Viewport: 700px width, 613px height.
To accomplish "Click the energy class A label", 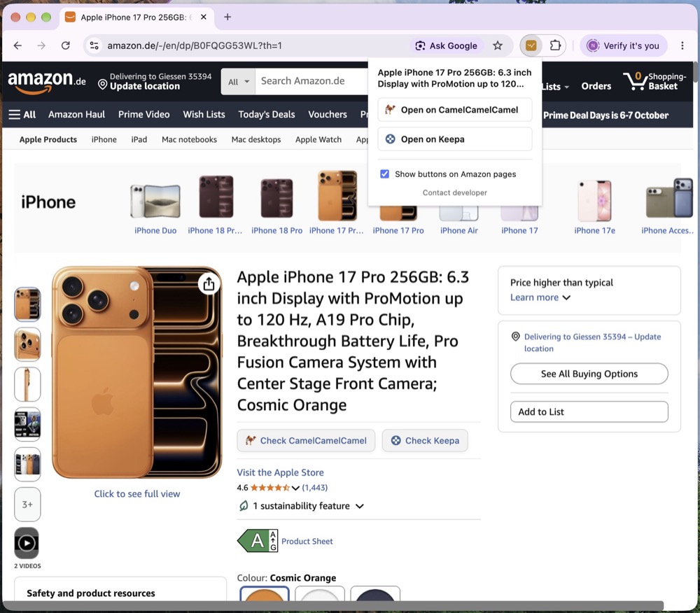I will (258, 541).
